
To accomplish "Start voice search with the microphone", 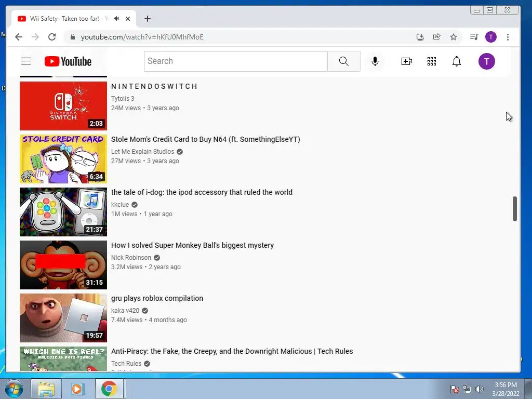I will 375,61.
